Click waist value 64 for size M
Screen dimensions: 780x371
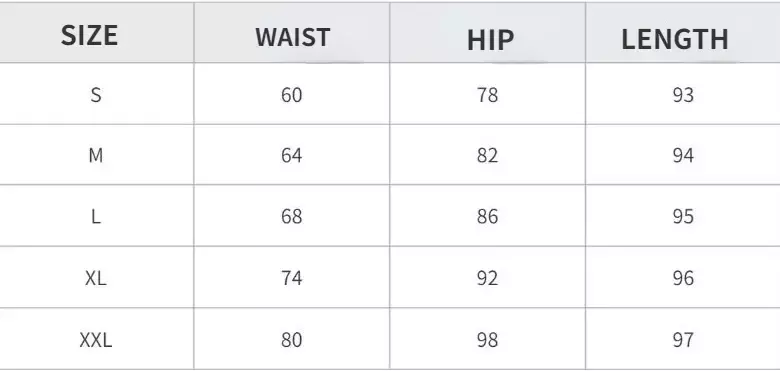tap(292, 156)
